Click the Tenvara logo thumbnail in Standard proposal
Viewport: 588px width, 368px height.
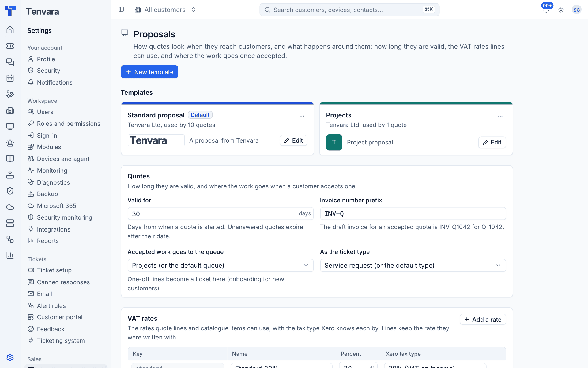coord(156,140)
